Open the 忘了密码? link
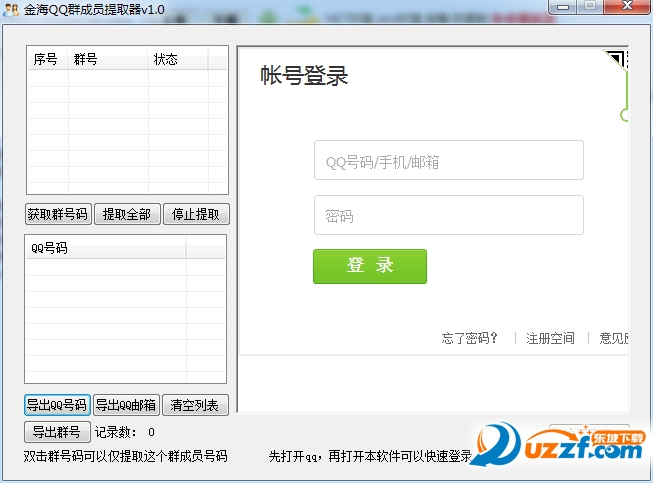 pyautogui.click(x=469, y=338)
